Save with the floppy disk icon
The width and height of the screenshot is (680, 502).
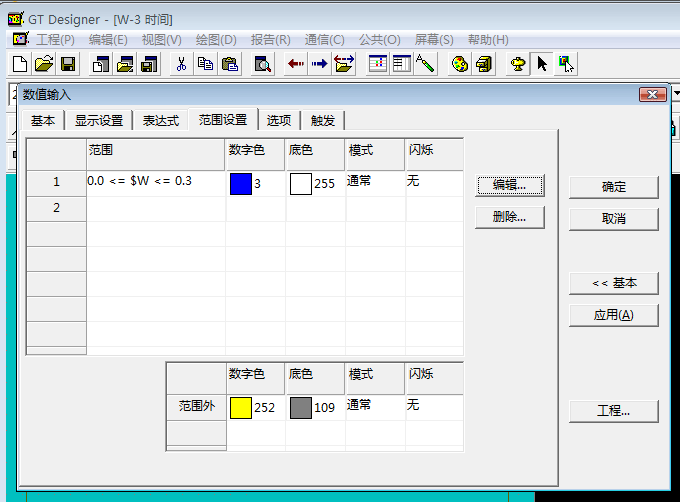coord(68,64)
